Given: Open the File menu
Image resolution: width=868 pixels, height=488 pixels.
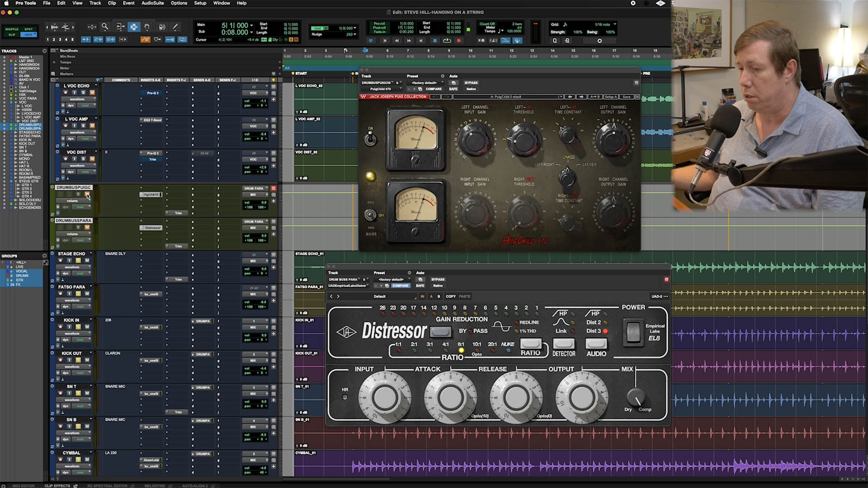Looking at the screenshot, I should pos(47,3).
